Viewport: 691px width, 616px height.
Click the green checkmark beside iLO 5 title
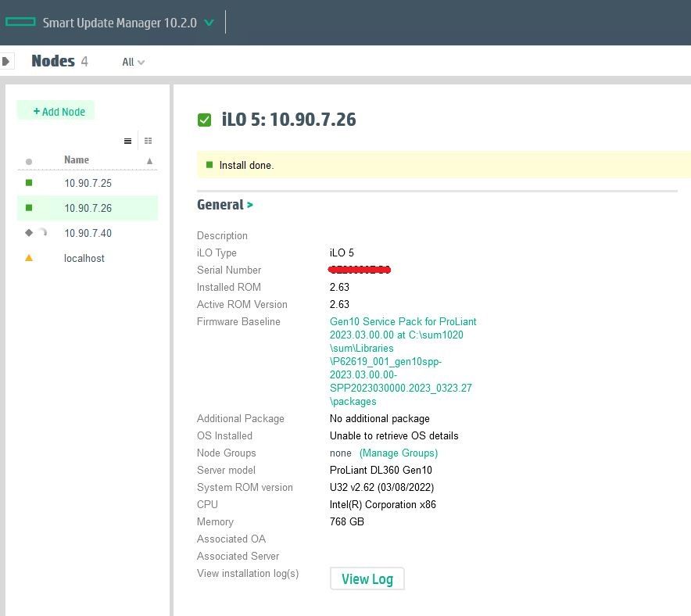click(205, 120)
